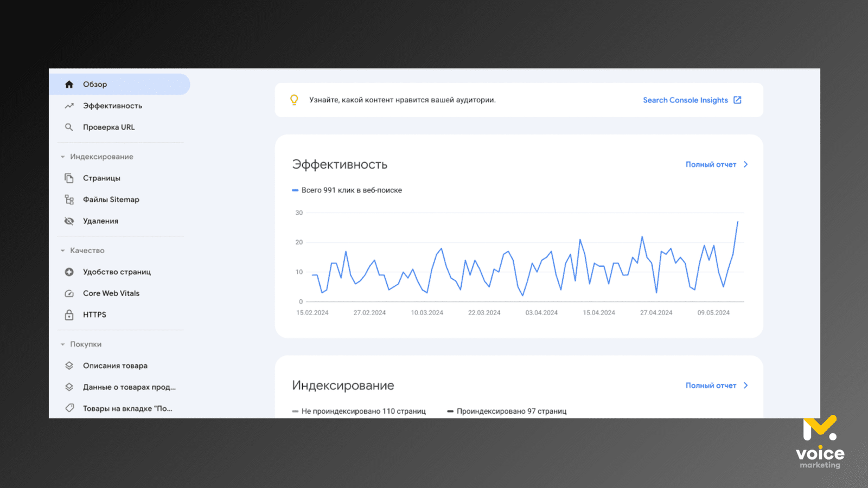
Task: Click the sitemap tree icon
Action: click(69, 200)
